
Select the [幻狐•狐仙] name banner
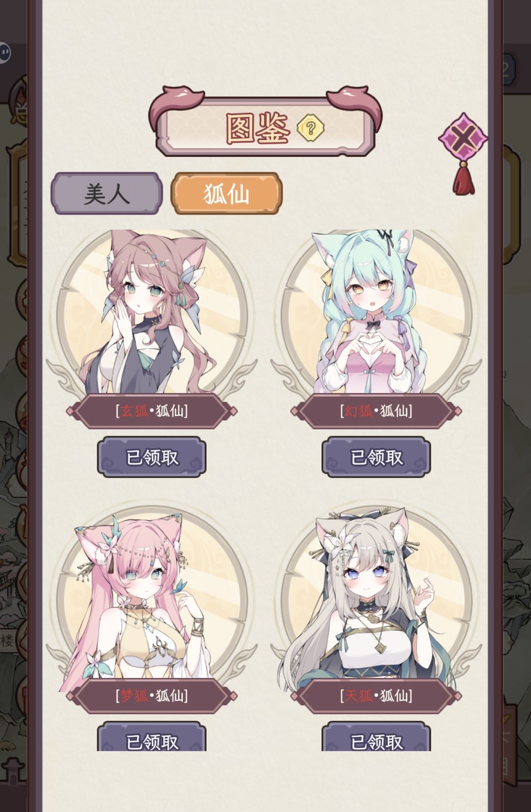[376, 411]
